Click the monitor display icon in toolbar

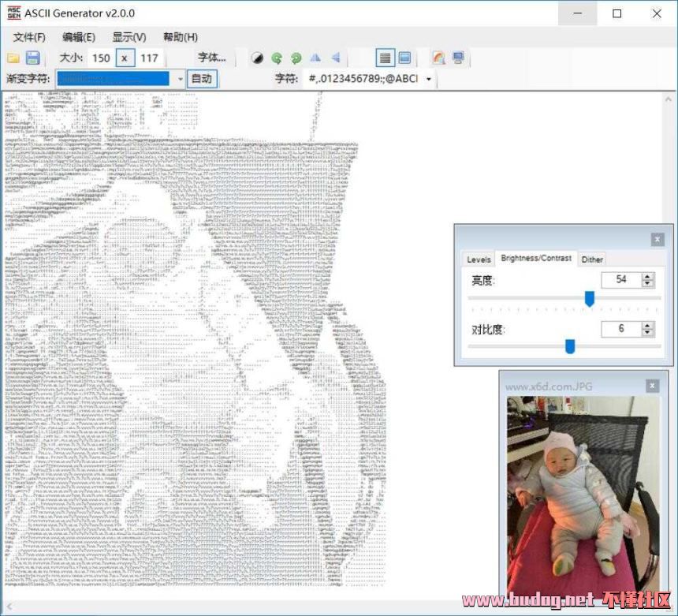[458, 58]
